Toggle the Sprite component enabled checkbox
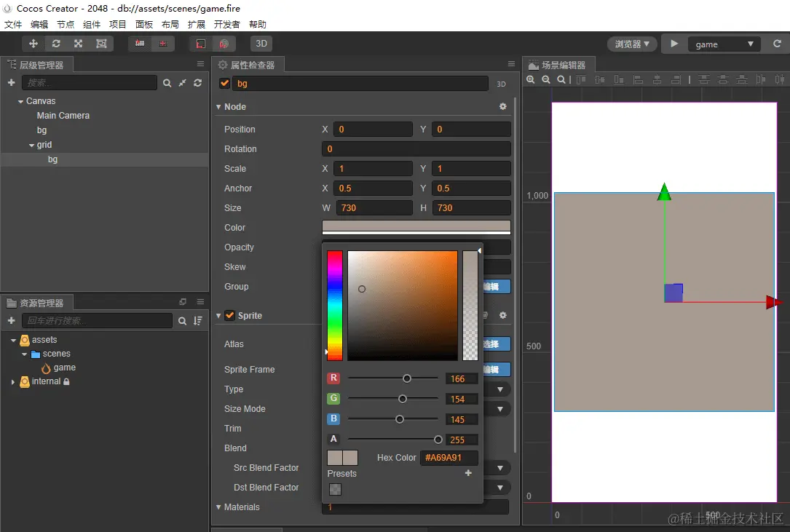The image size is (790, 532). [230, 315]
